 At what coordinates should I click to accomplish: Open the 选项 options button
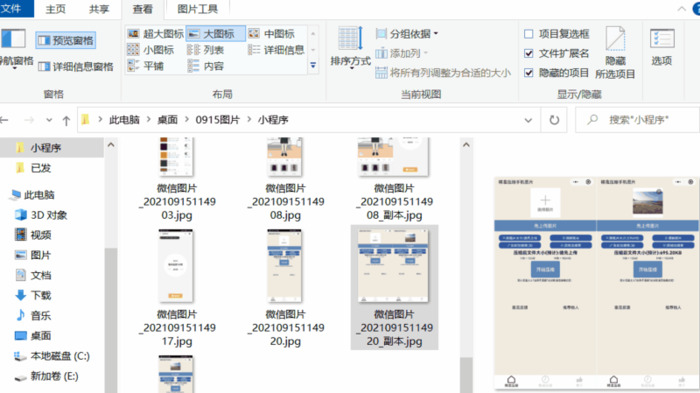pos(662,47)
